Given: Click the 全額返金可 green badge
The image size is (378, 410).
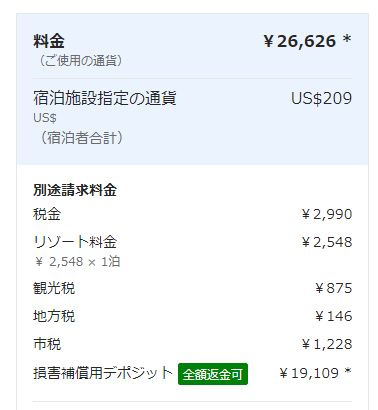Looking at the screenshot, I should 213,374.
